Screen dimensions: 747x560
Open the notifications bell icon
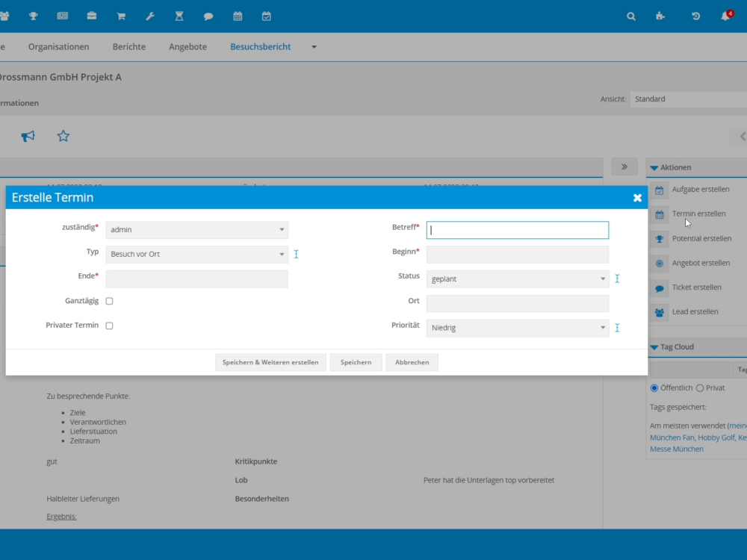(725, 16)
